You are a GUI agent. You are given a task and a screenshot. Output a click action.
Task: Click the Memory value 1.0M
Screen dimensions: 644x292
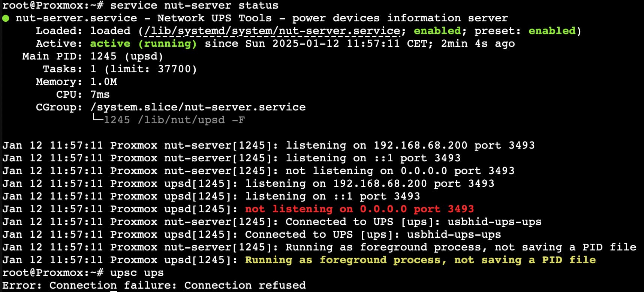[104, 82]
